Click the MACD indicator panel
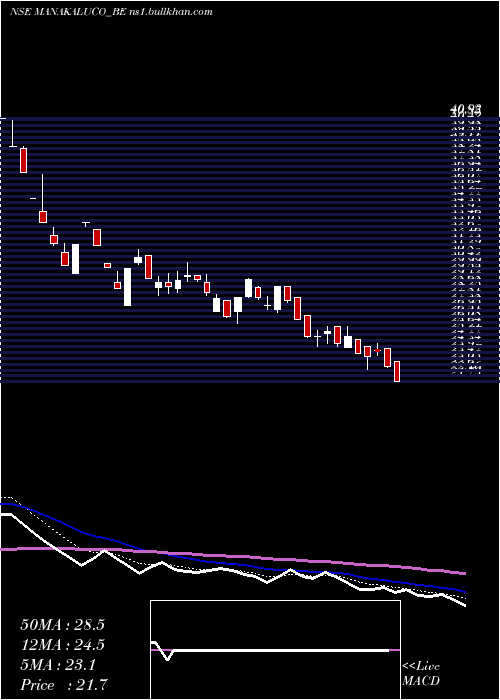 [x=275, y=650]
